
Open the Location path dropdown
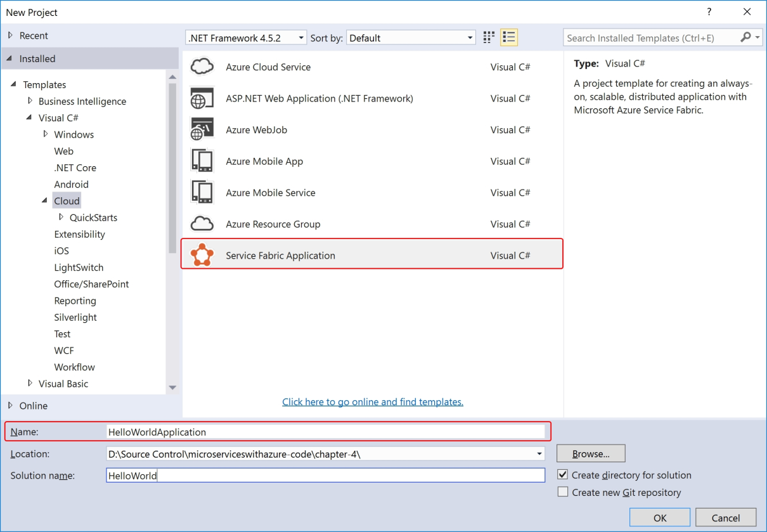[539, 453]
